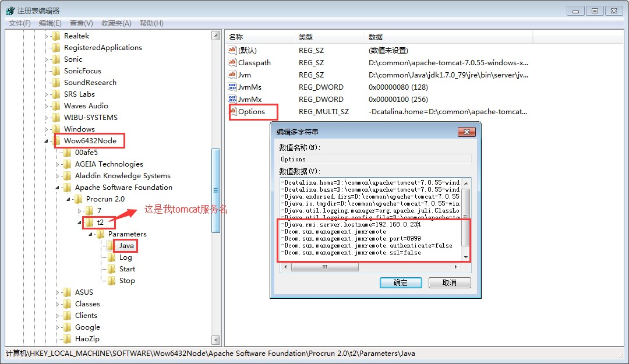
Task: Expand the 7 node under Procrun 2.0
Action: click(79, 211)
